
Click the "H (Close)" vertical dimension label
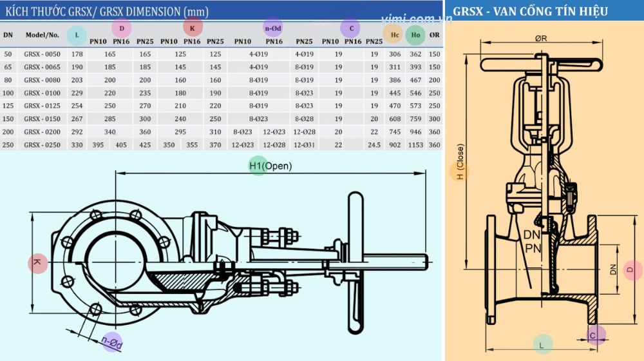coord(460,162)
